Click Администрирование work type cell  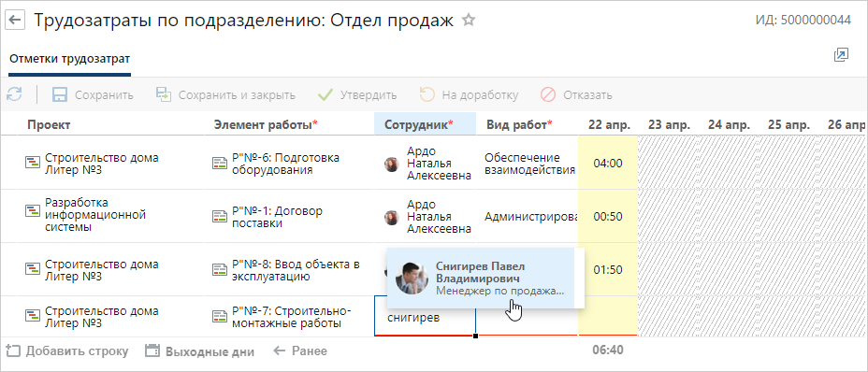pyautogui.click(x=527, y=217)
